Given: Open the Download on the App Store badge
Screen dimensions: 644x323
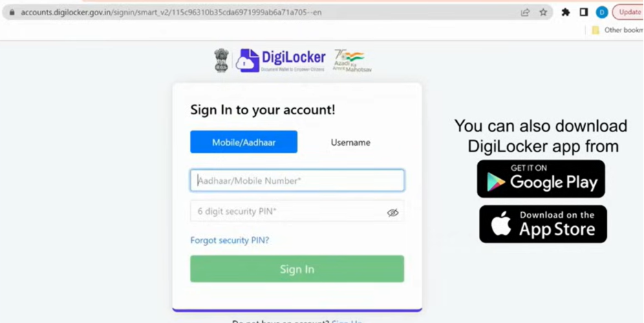Looking at the screenshot, I should click(543, 224).
